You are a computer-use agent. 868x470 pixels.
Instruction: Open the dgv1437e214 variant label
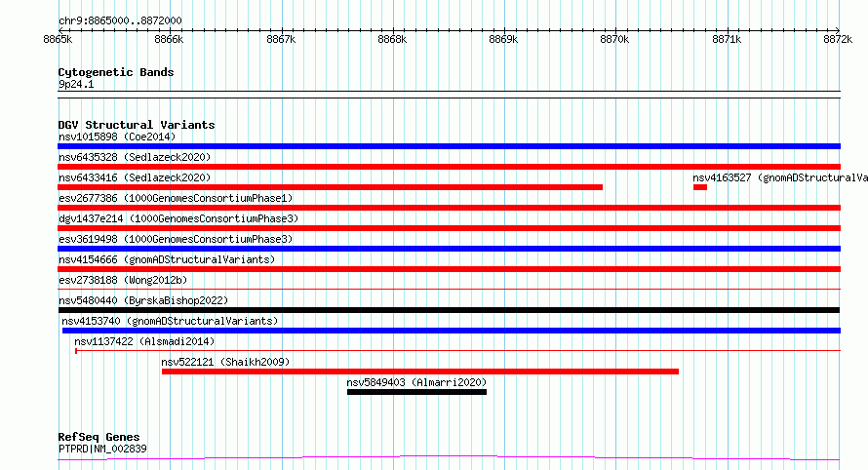coord(178,218)
